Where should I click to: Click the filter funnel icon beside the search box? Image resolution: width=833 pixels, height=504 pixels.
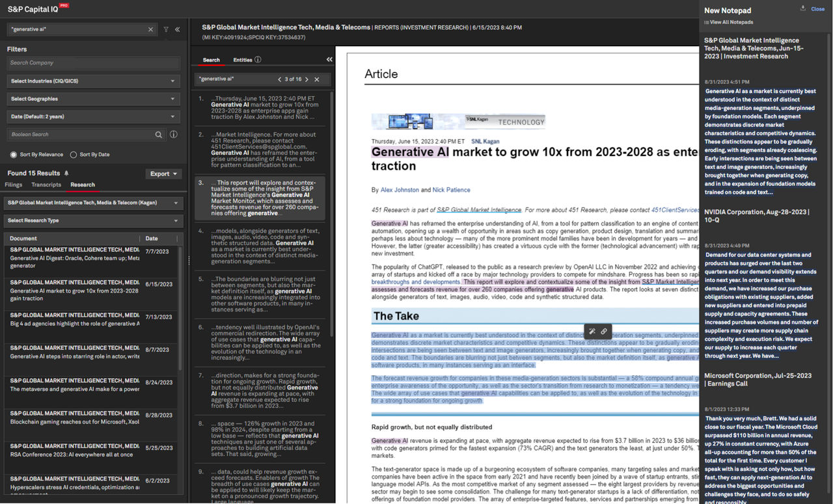(166, 30)
